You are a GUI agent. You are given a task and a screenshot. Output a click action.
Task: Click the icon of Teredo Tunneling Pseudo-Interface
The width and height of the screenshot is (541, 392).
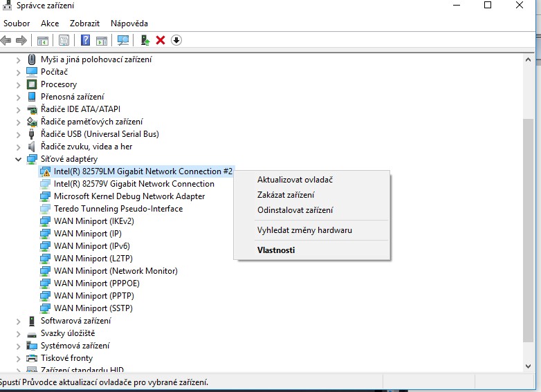tap(45, 209)
